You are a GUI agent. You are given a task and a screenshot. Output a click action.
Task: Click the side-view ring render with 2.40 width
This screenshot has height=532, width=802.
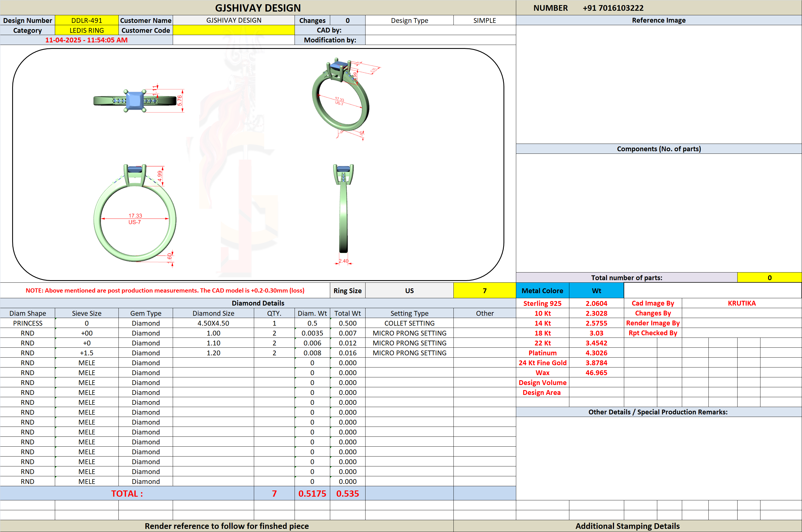pos(344,215)
